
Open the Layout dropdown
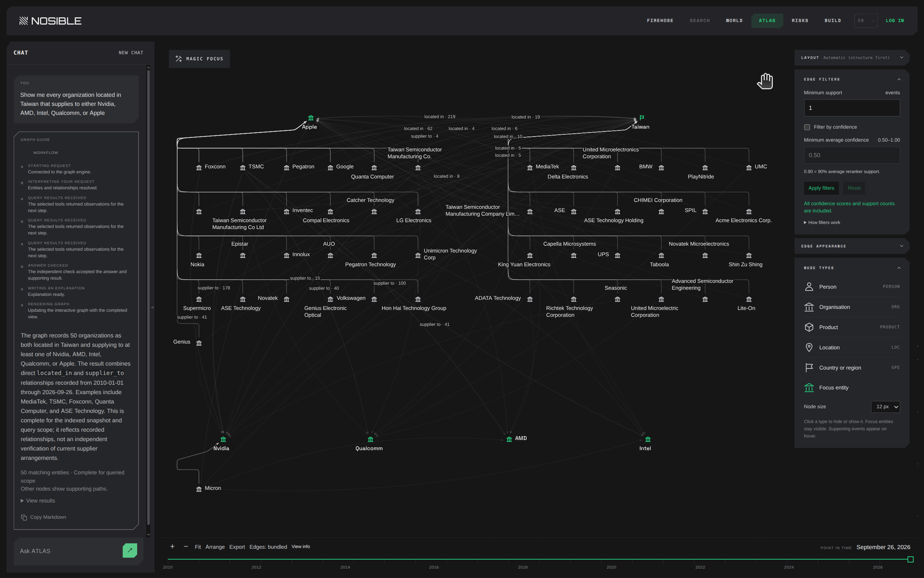coord(852,58)
